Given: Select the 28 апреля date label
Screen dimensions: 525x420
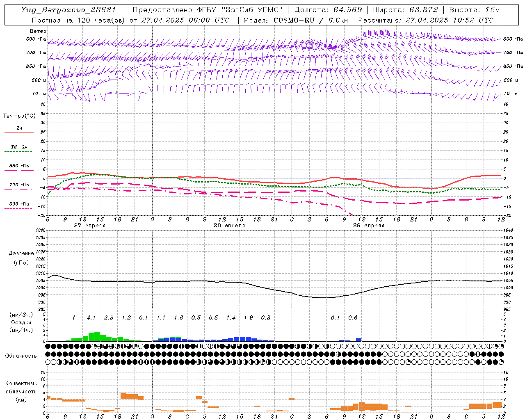Looking at the screenshot, I should (229, 226).
